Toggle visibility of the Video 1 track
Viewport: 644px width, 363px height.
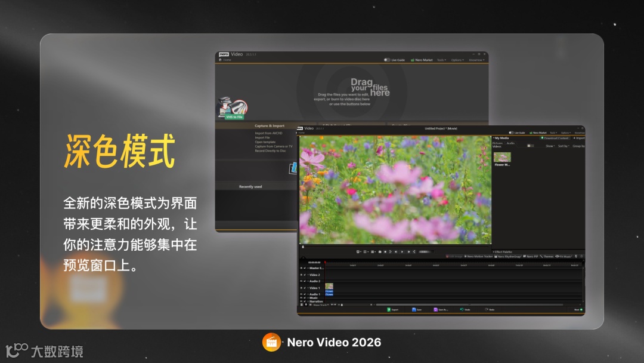302,288
